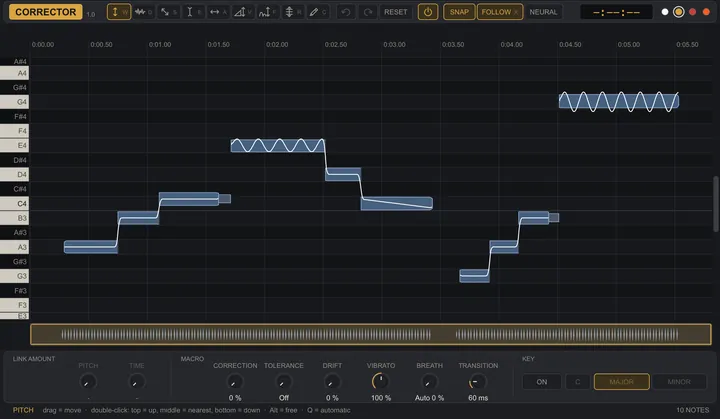Screen dimensions: 720x419
Task: Toggle the NEURAL mode button
Action: 543,12
